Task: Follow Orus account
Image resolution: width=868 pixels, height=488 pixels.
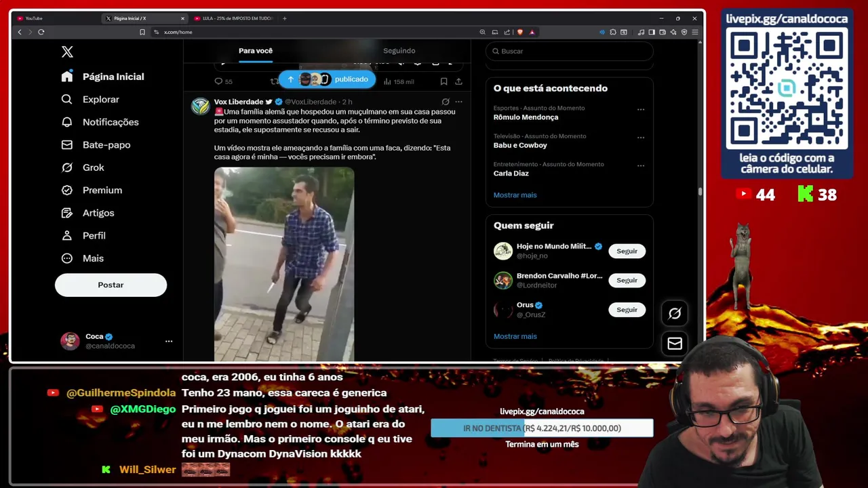Action: [627, 310]
